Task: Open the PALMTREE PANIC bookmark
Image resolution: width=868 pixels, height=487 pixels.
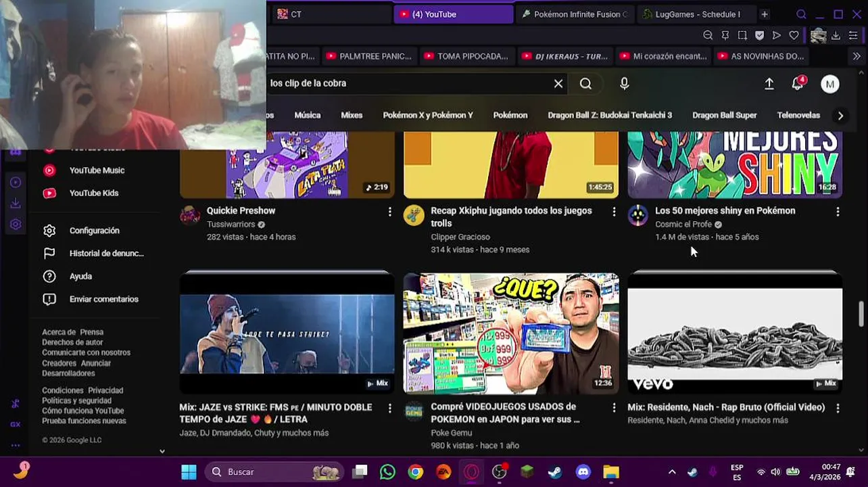Action: point(369,56)
